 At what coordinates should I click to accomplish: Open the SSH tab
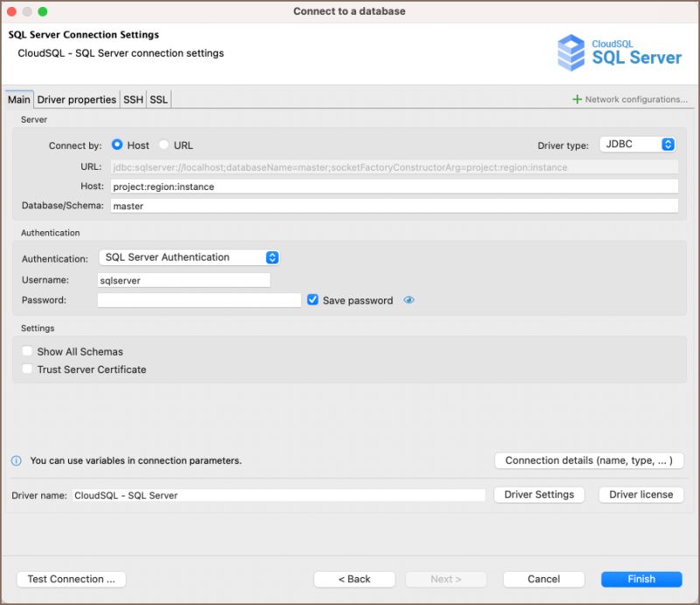point(132,99)
